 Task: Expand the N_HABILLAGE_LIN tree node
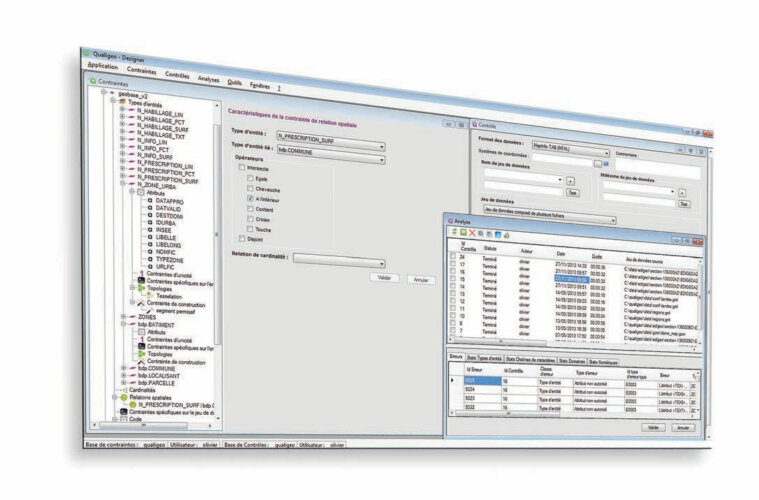click(x=122, y=109)
